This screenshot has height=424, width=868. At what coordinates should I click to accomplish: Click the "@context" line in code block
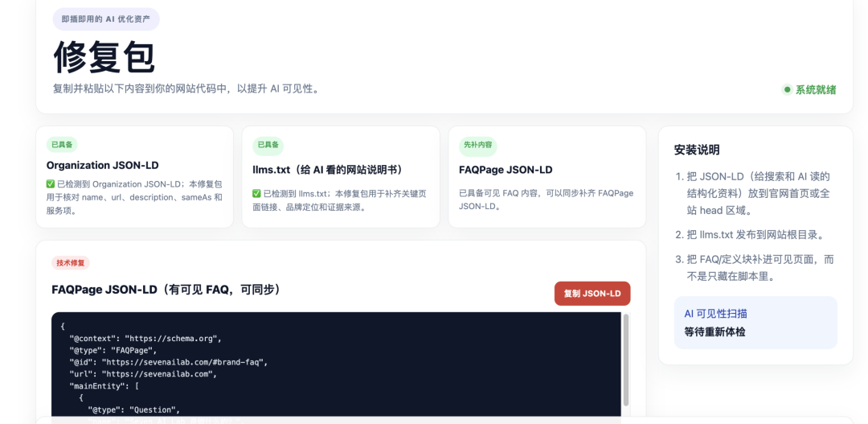145,338
